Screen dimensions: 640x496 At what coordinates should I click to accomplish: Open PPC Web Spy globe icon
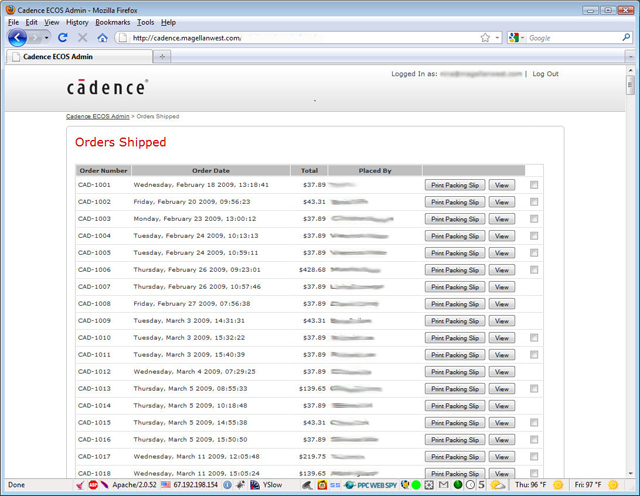349,485
